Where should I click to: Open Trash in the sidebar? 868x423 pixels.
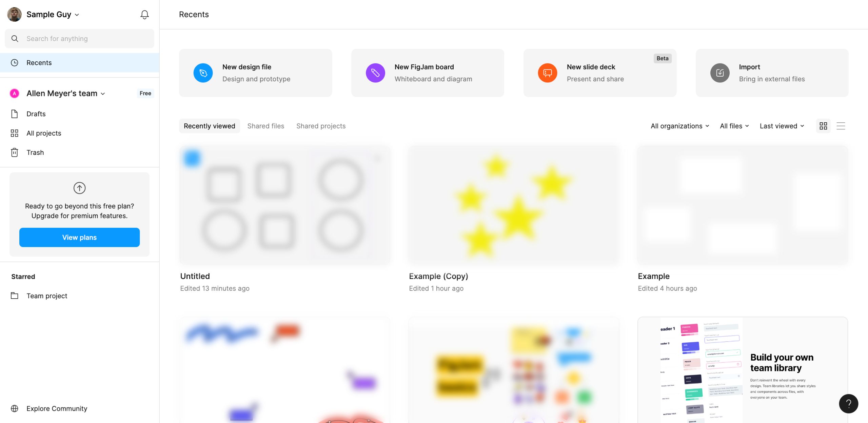pyautogui.click(x=35, y=153)
